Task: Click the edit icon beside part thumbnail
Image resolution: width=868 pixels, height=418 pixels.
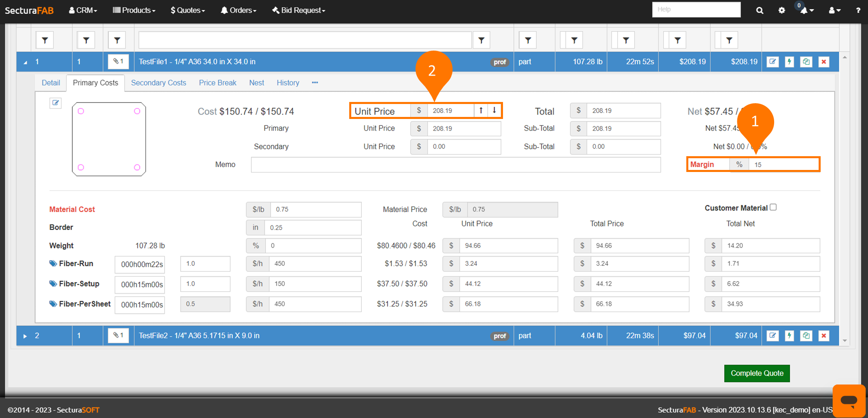Action: [x=55, y=103]
